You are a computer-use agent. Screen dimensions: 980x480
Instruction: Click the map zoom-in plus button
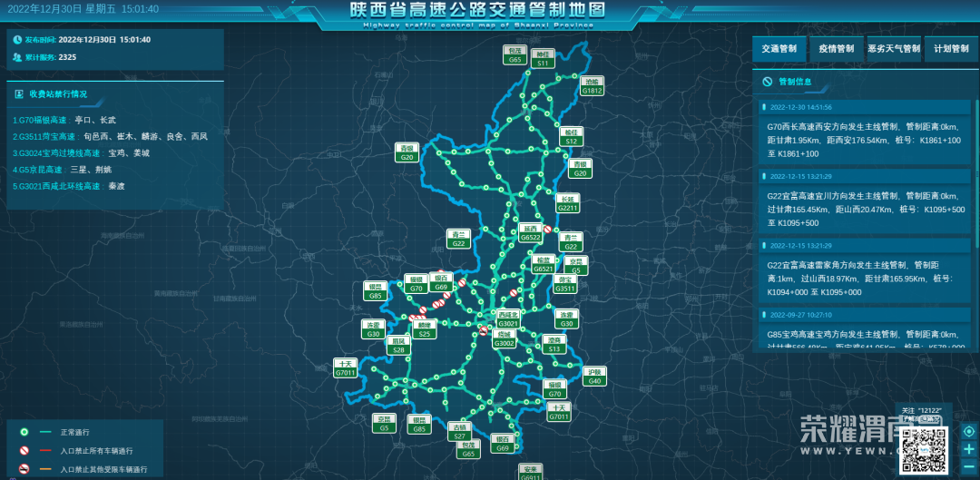969,449
